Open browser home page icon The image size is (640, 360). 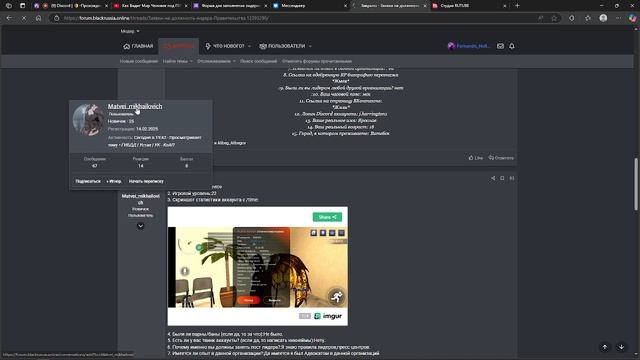pos(38,18)
